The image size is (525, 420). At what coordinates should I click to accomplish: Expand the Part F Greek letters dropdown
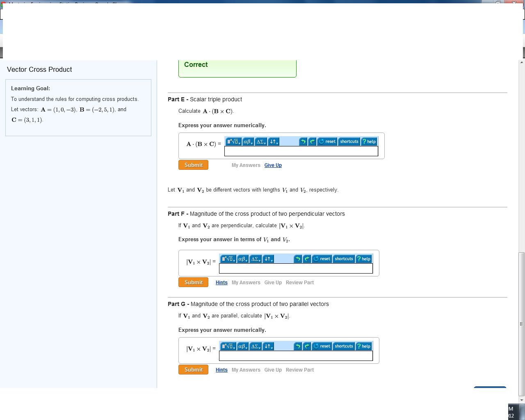(243, 259)
